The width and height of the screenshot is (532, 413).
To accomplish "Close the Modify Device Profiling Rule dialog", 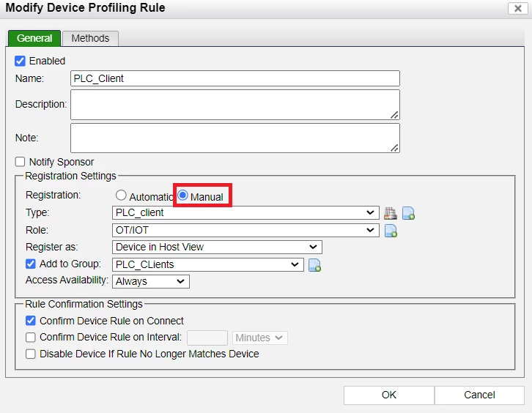I will coord(517,8).
